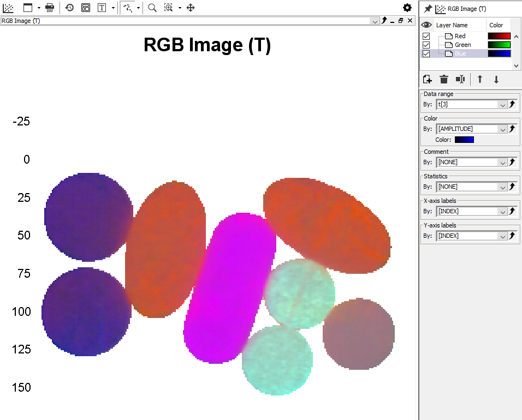Toggle the Green layer checkbox
The image size is (522, 420).
click(x=426, y=45)
